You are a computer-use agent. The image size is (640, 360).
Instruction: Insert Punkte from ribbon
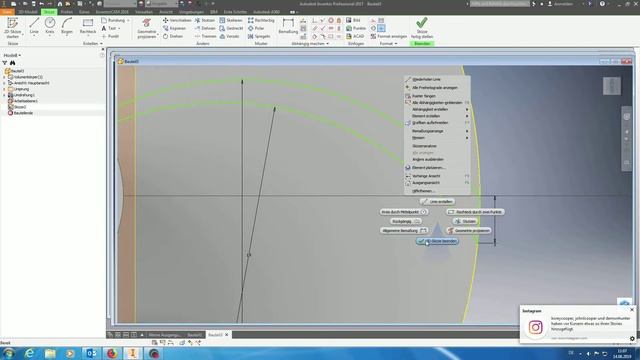pyautogui.click(x=356, y=28)
